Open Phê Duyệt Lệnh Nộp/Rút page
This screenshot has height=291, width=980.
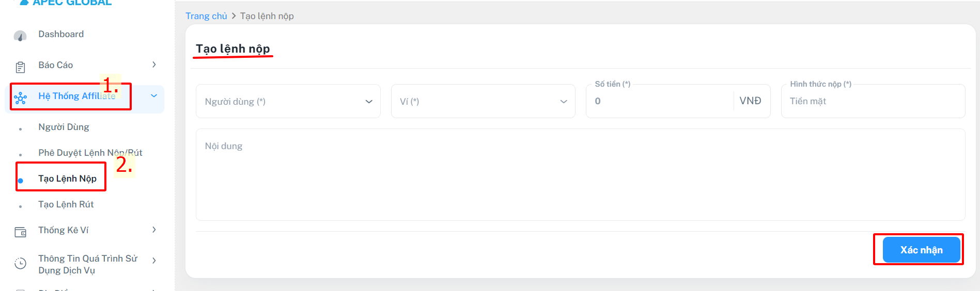90,153
